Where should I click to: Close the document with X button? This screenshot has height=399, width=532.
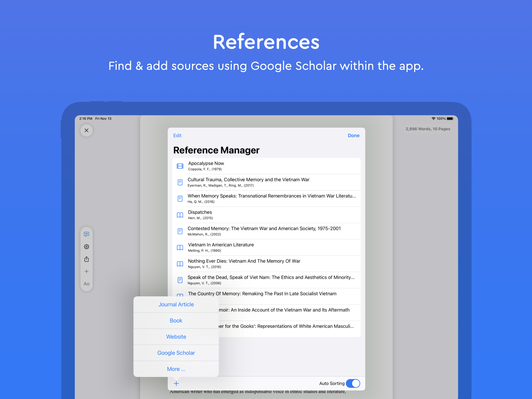point(86,130)
